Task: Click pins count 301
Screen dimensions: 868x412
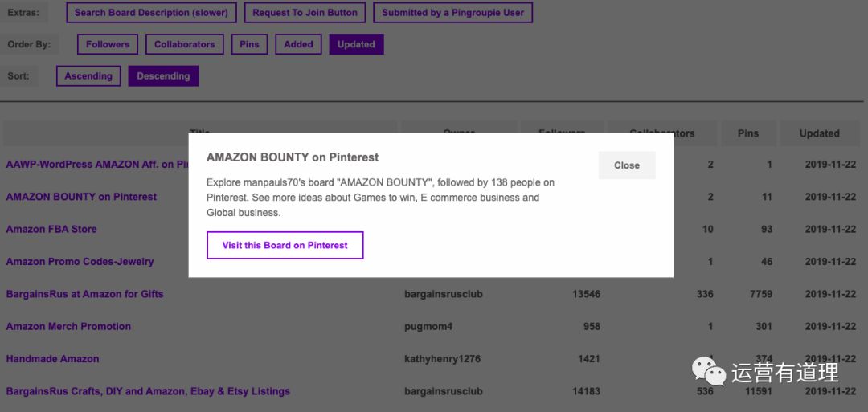Action: click(764, 326)
